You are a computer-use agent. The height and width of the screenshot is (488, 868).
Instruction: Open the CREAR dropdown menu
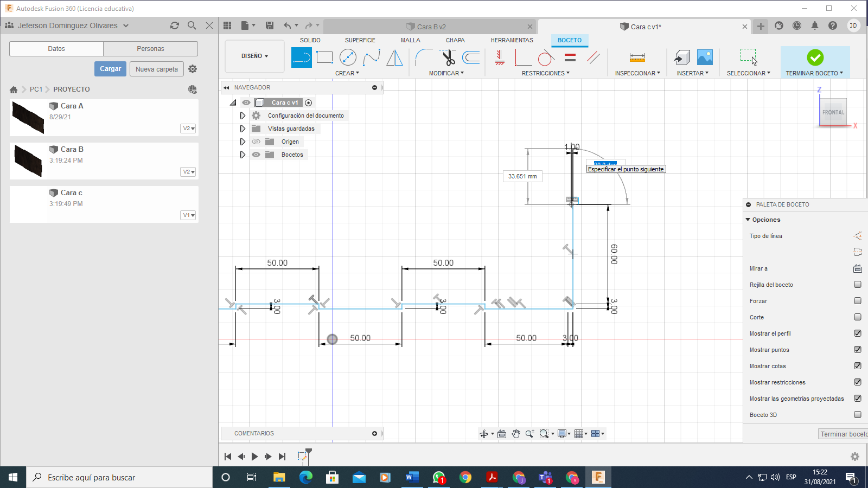click(x=347, y=73)
